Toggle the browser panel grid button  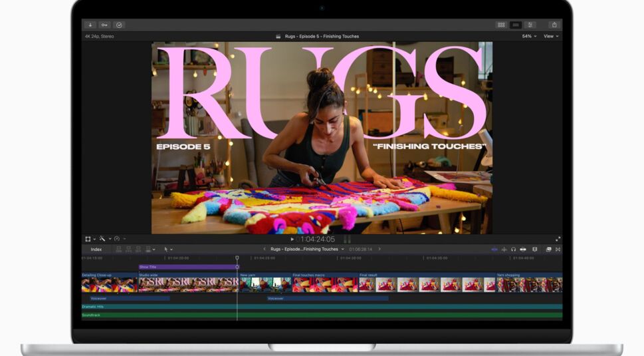pos(501,25)
